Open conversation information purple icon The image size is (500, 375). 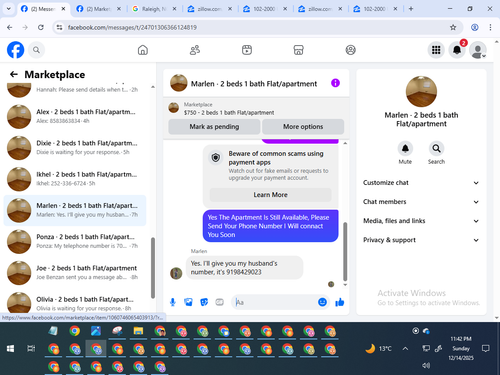tap(335, 83)
